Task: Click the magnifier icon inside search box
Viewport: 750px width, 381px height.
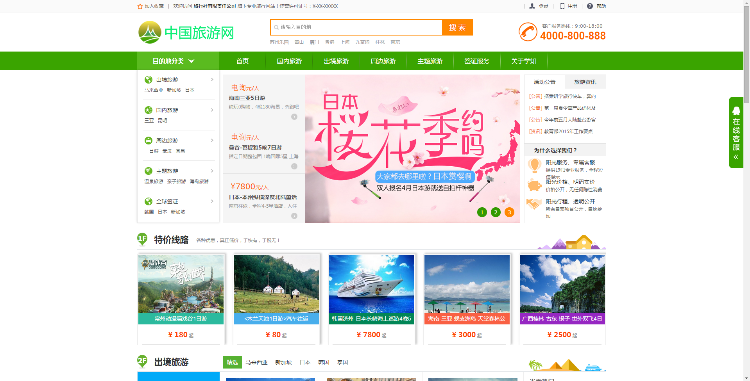Action: (276, 27)
